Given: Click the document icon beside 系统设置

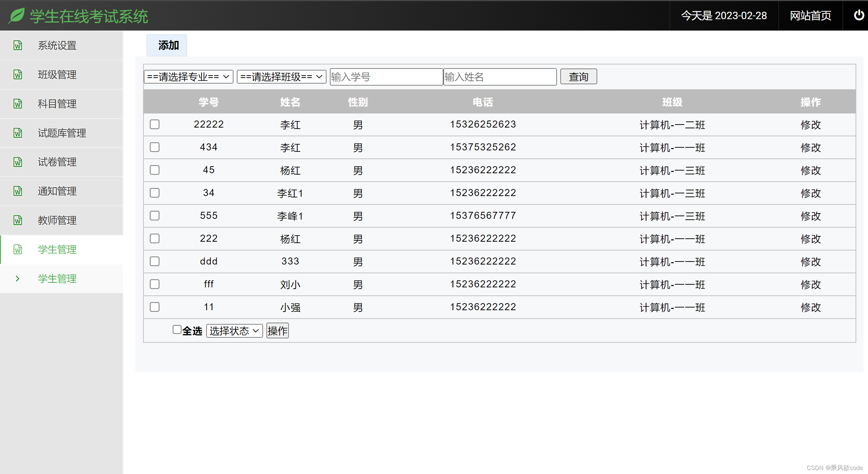Looking at the screenshot, I should tap(18, 45).
